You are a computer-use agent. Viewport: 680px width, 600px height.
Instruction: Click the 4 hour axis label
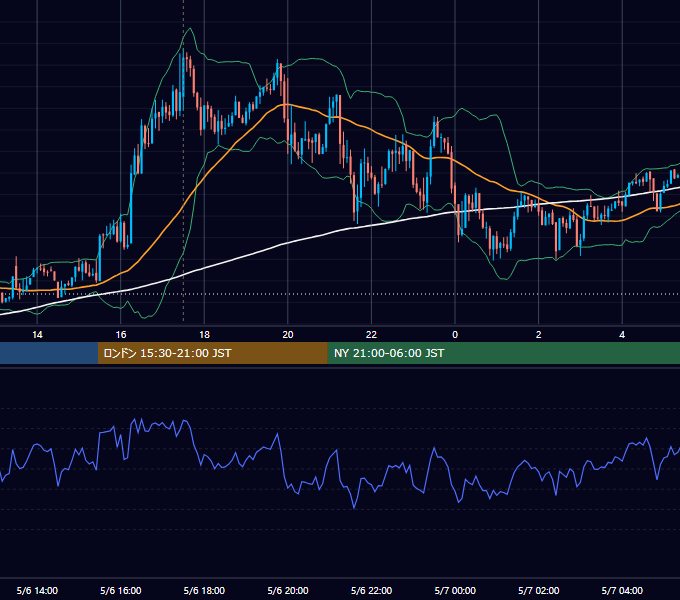[x=622, y=335]
